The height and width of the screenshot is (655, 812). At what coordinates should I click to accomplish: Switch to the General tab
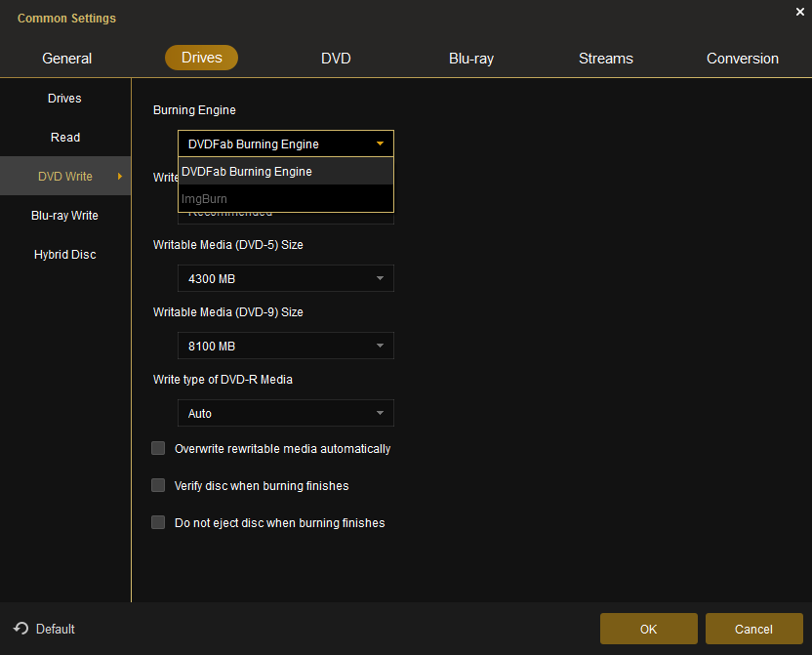(x=66, y=59)
